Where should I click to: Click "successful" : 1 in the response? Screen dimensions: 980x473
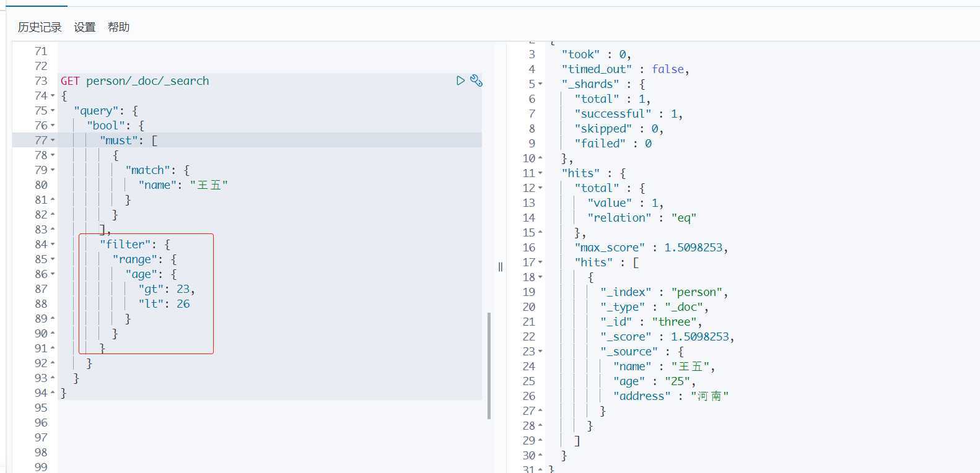[x=628, y=114]
